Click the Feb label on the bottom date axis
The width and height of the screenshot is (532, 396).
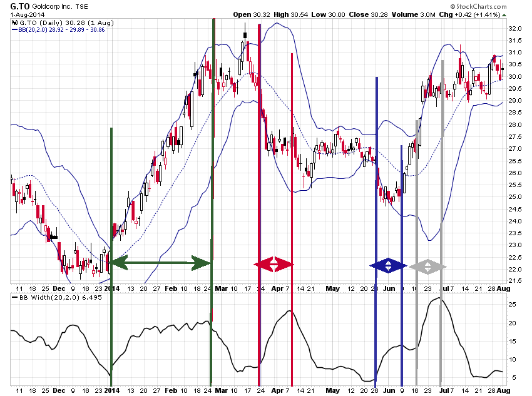click(171, 390)
